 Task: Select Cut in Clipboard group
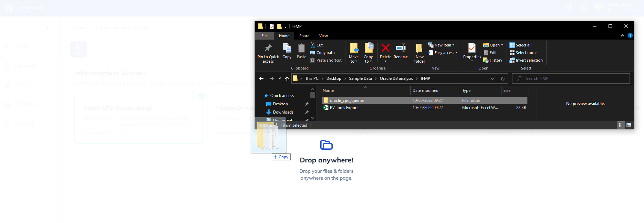(x=316, y=45)
